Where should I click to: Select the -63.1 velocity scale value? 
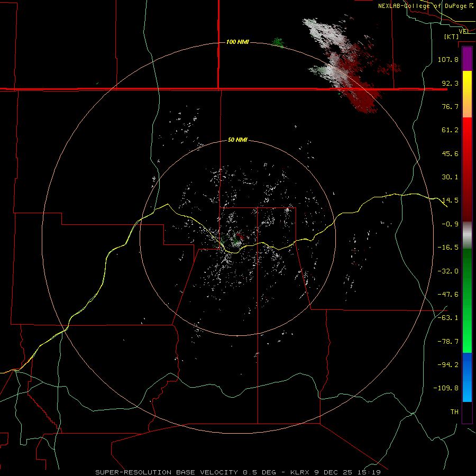pyautogui.click(x=448, y=318)
